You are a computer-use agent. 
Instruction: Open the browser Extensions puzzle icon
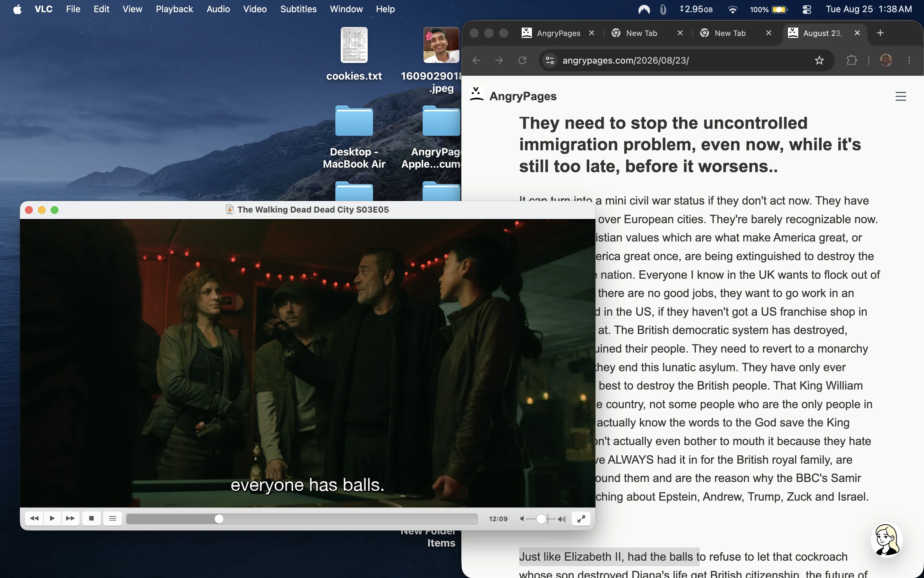point(851,60)
